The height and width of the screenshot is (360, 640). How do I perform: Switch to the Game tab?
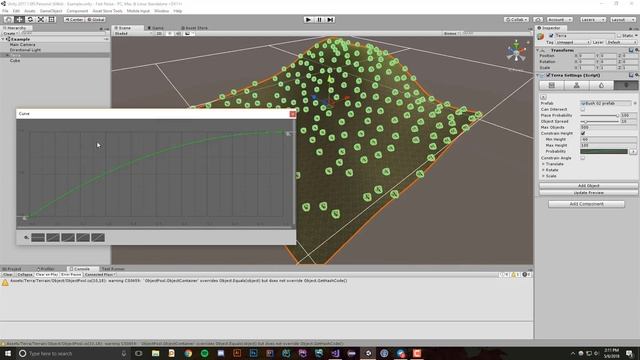pyautogui.click(x=156, y=28)
